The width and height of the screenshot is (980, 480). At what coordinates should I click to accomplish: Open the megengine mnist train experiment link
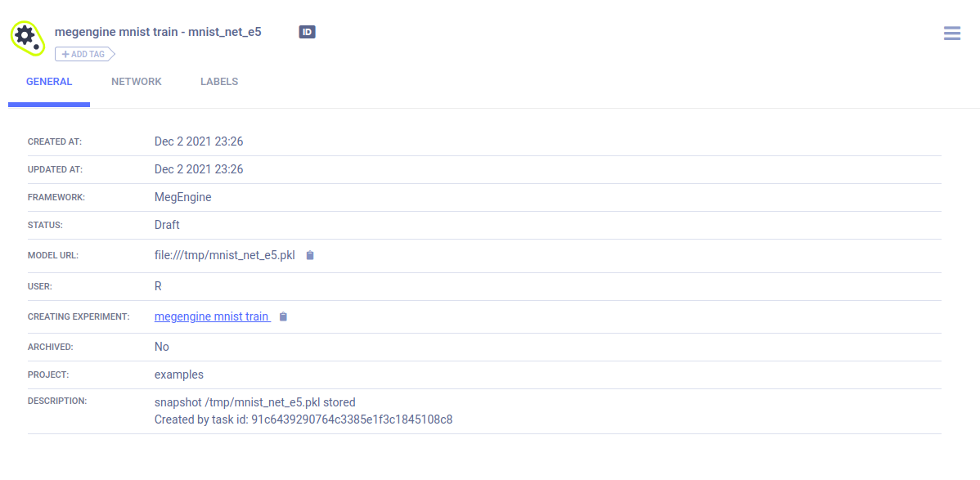(212, 316)
